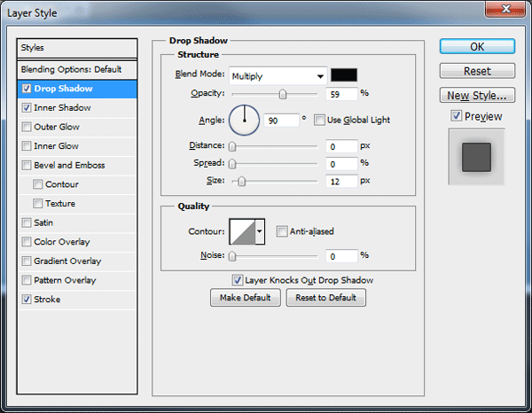Enable the Outer Glow effect checkbox

27,127
